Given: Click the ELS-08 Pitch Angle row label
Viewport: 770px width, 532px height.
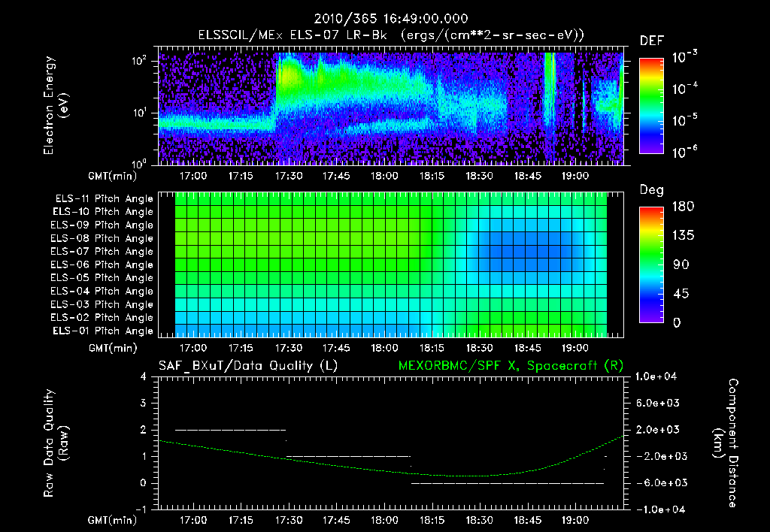Looking at the screenshot, I should tap(102, 238).
